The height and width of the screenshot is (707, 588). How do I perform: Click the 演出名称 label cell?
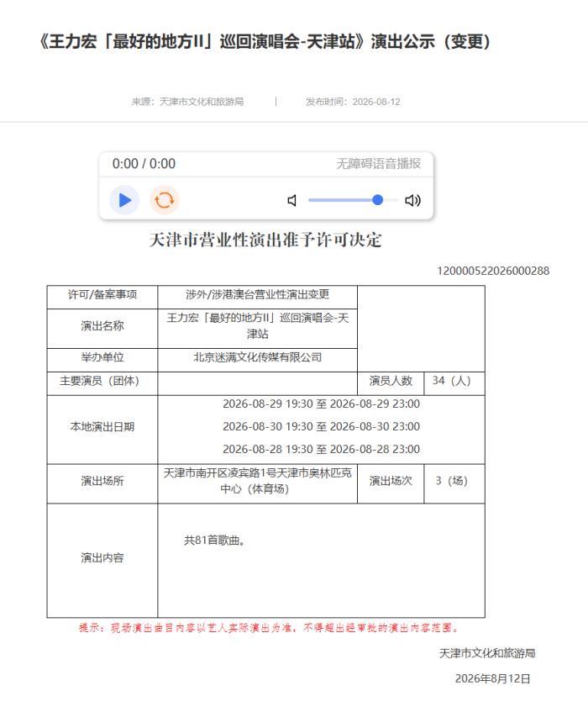pos(102,328)
